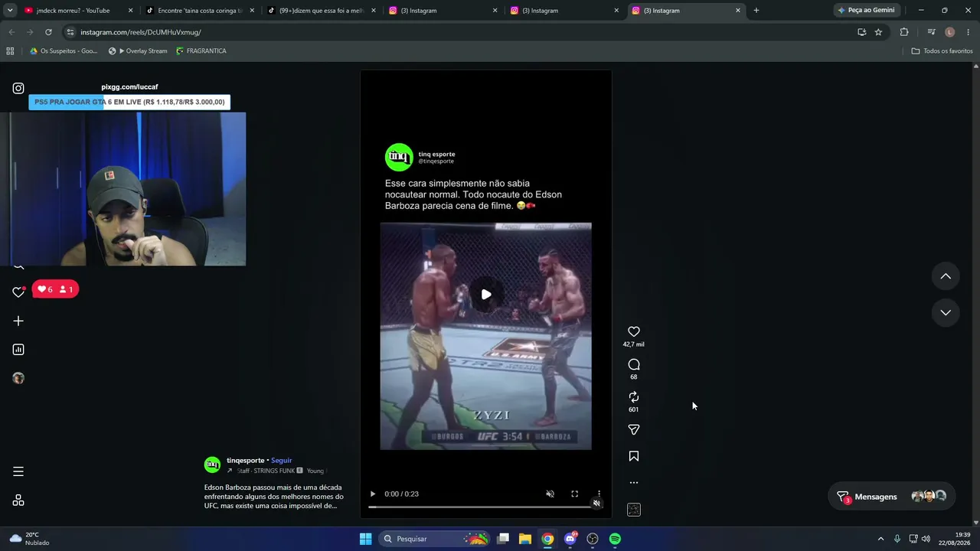Open profile avatar in Instagram sidebar
This screenshot has width=980, height=551.
coord(18,378)
